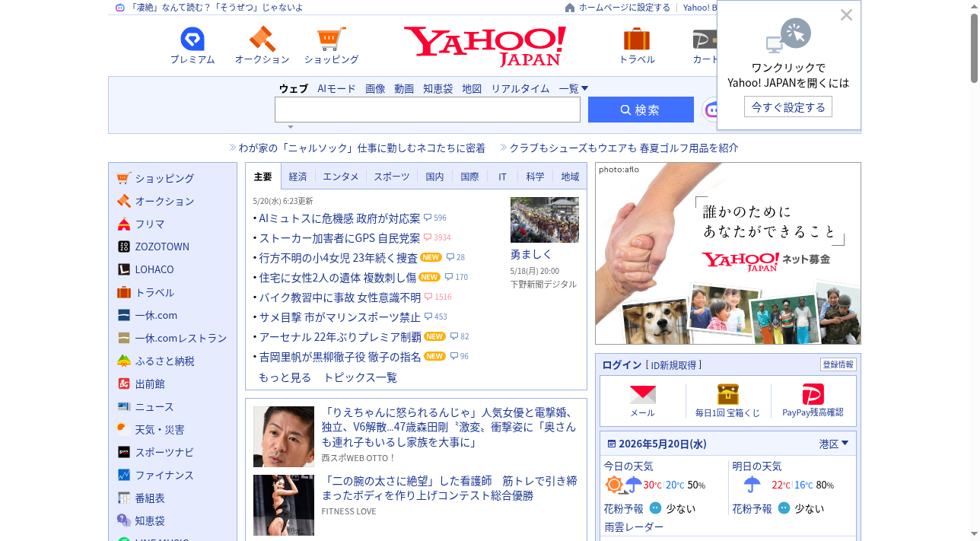Open the Premium icon in header

[x=192, y=39]
